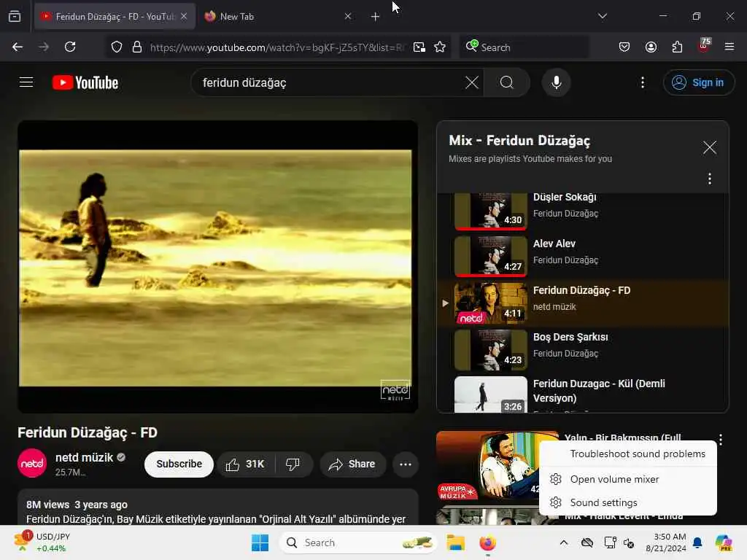Close the New Tab tab
The image size is (747, 560).
(x=348, y=16)
